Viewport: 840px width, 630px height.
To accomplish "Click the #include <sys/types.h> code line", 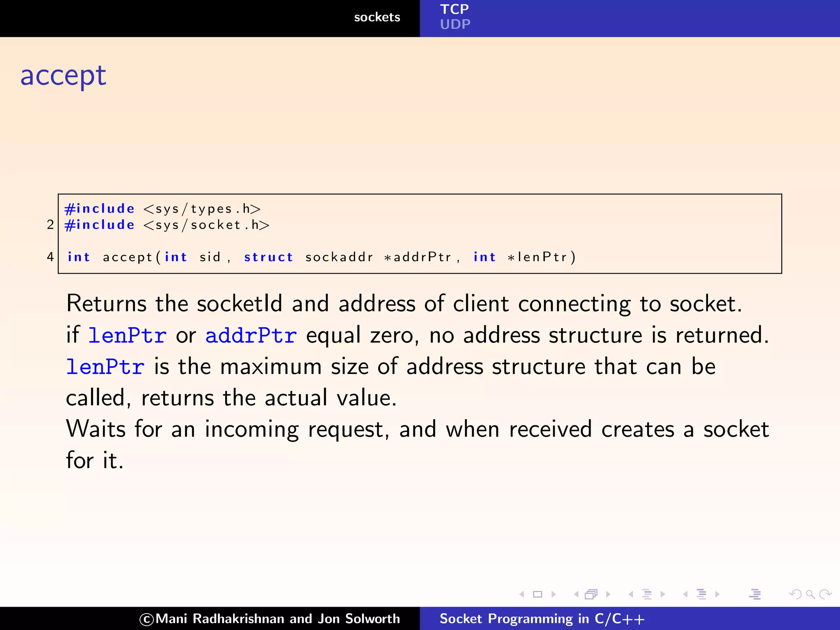I will click(x=162, y=209).
